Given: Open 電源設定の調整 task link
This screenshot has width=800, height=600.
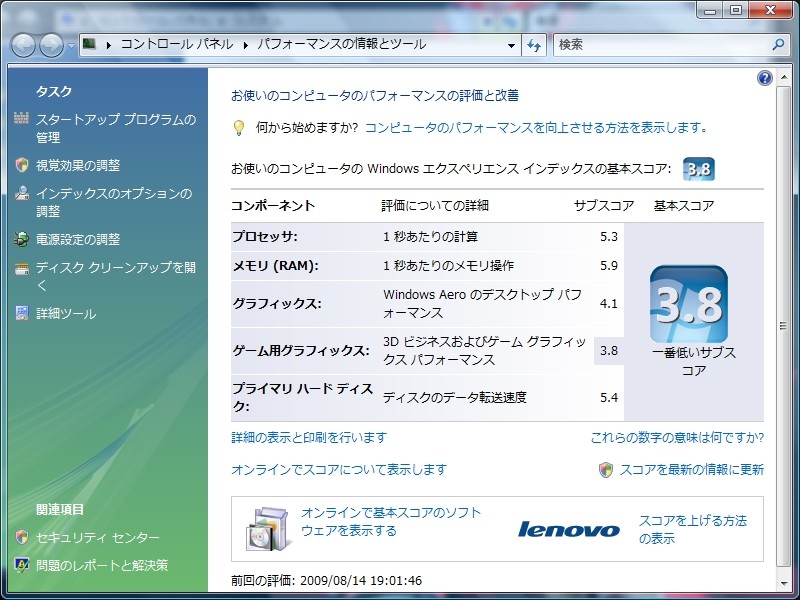Looking at the screenshot, I should (78, 239).
